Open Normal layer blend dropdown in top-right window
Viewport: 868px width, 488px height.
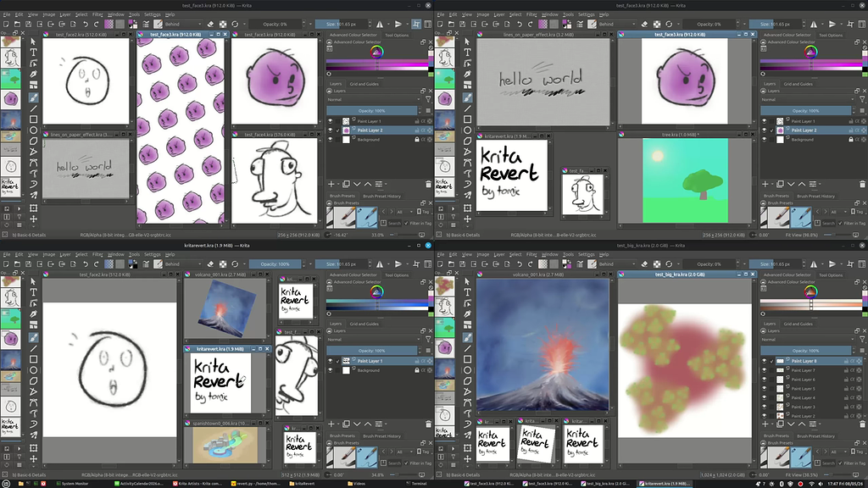[808, 100]
